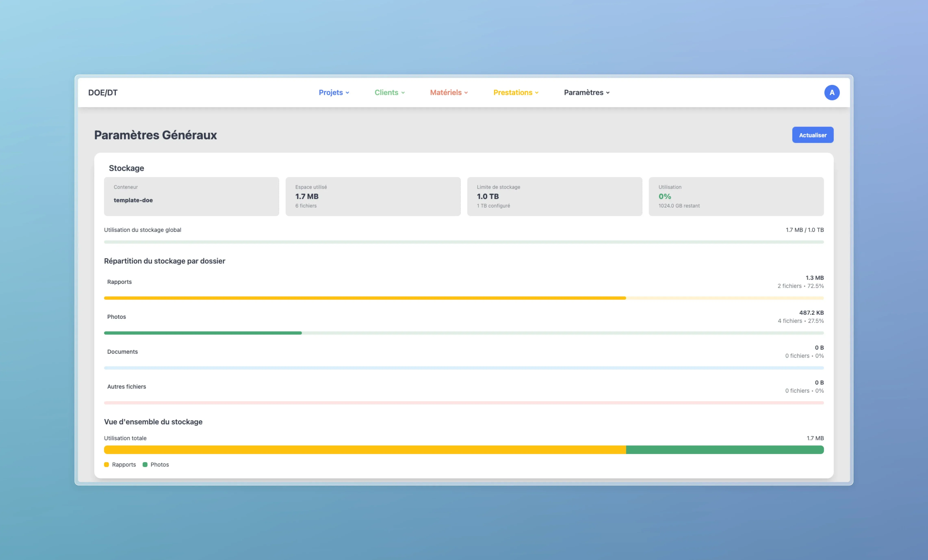Open the Prestations menu
The width and height of the screenshot is (928, 560).
[x=513, y=93]
